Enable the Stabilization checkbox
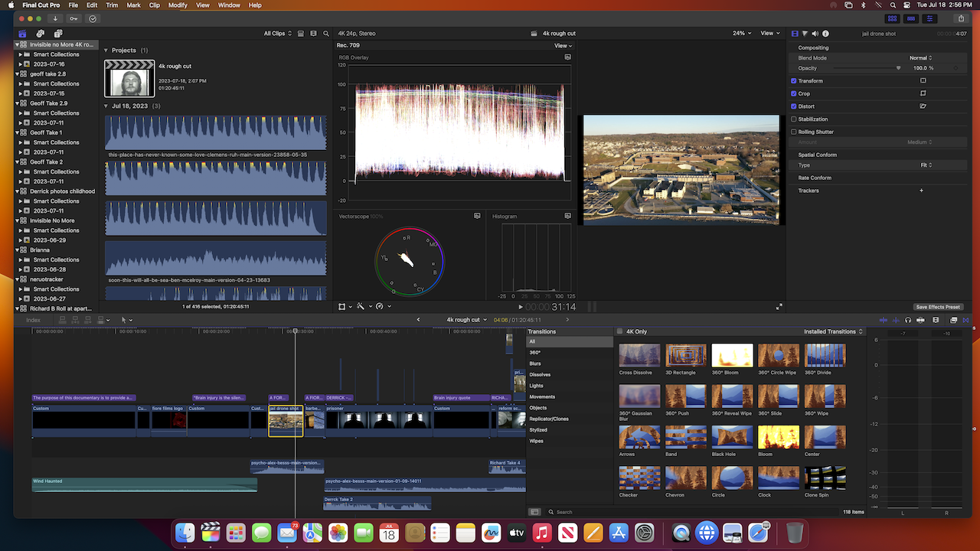The image size is (980, 551). click(794, 119)
